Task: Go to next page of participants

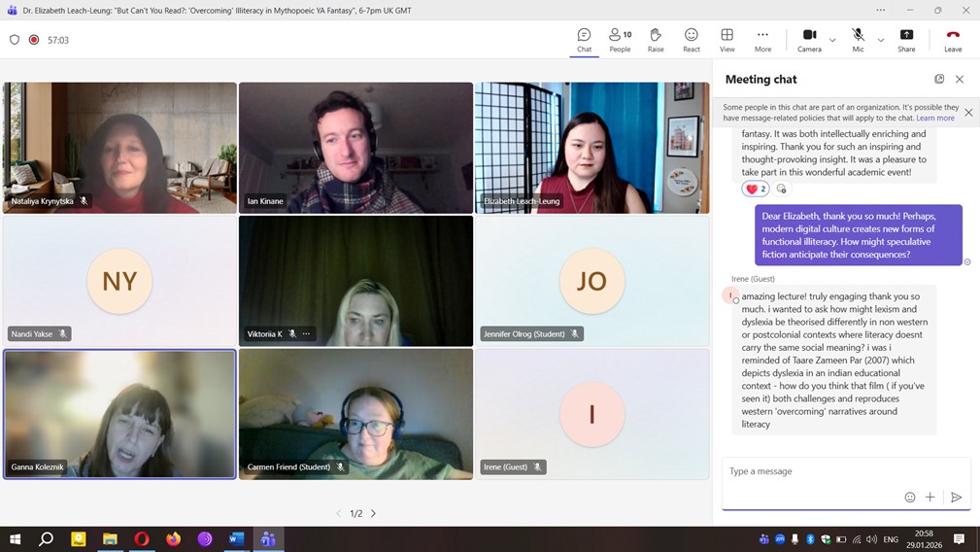Action: click(x=373, y=513)
